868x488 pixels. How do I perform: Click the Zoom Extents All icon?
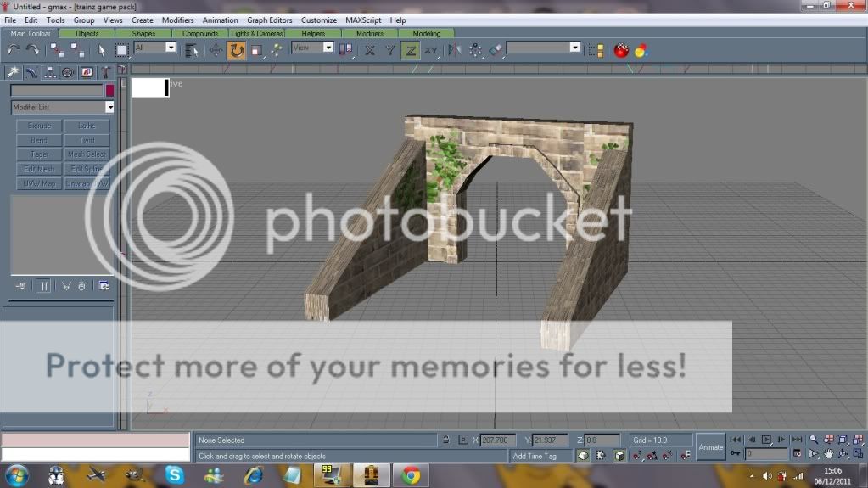pos(858,440)
